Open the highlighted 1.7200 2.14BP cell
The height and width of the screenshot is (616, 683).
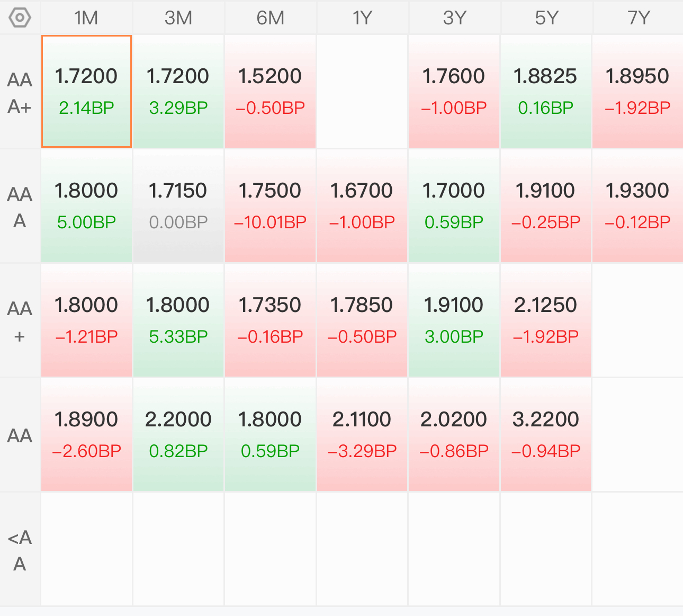[86, 92]
